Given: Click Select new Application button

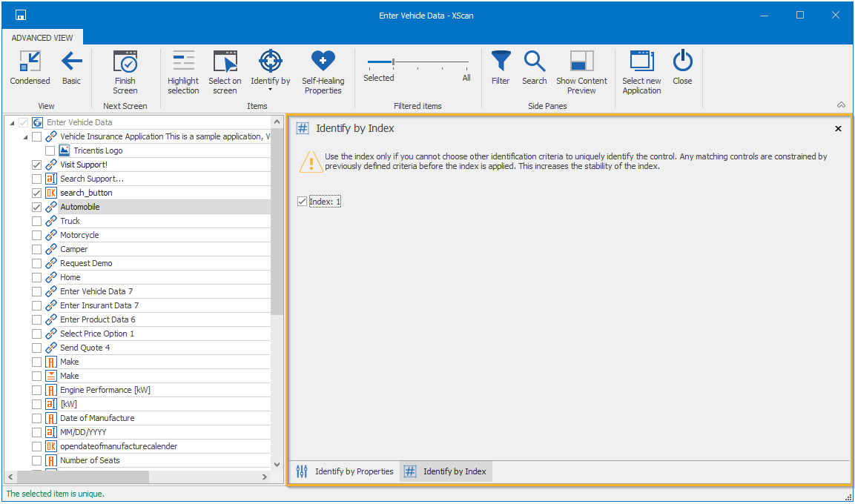Looking at the screenshot, I should (x=641, y=62).
